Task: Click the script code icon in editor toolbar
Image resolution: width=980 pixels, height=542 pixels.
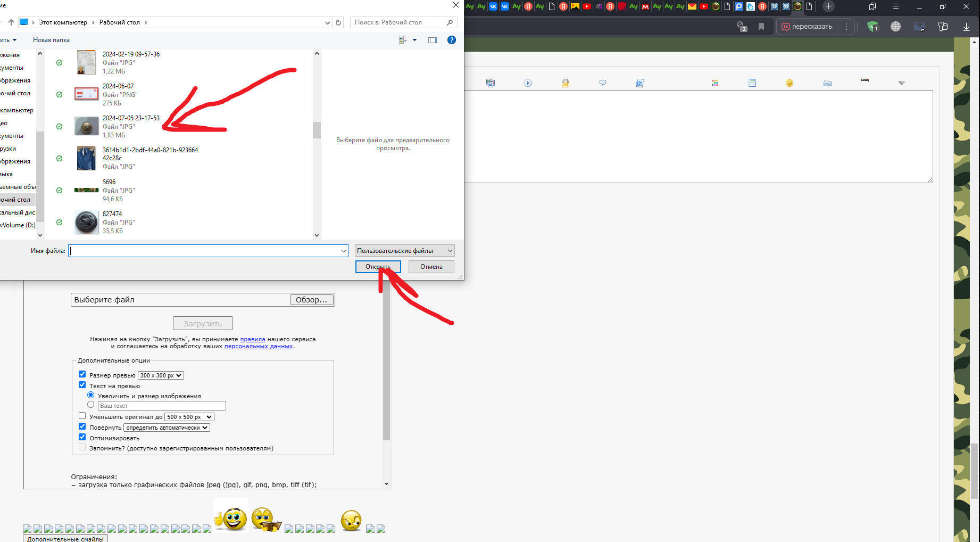Action: (640, 83)
